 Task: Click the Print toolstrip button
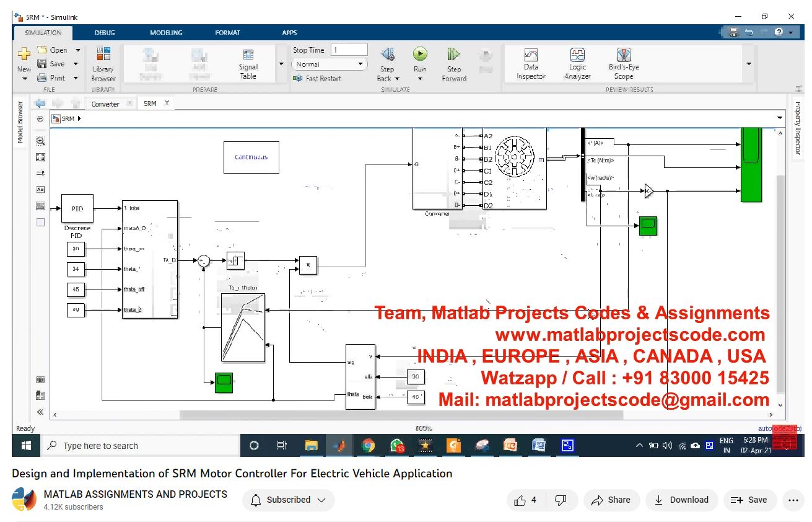tap(51, 78)
